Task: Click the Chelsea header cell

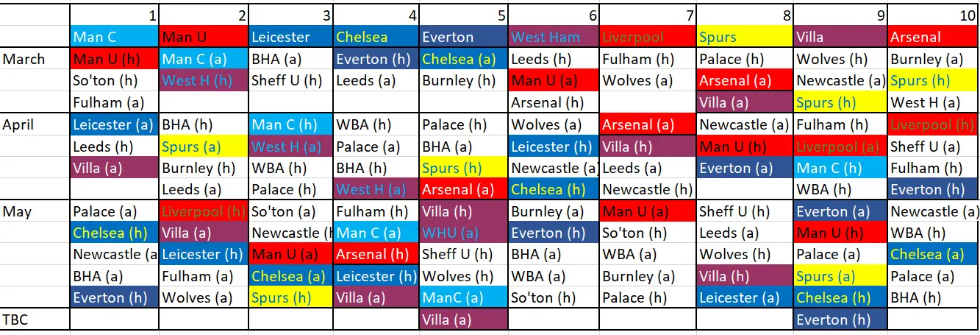Action: click(376, 37)
